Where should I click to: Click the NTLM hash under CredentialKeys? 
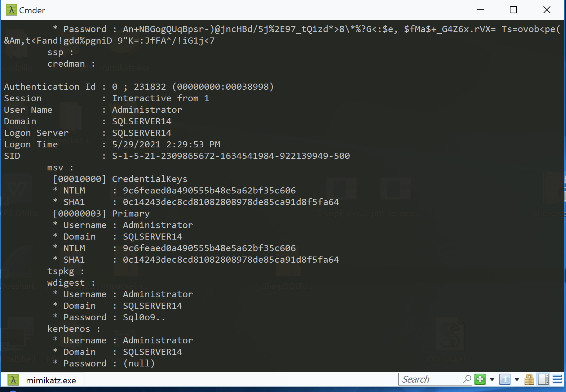[209, 191]
